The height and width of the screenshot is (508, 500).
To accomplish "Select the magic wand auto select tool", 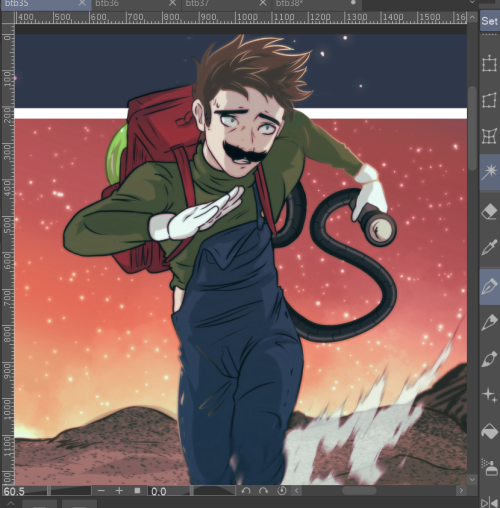I will click(489, 173).
